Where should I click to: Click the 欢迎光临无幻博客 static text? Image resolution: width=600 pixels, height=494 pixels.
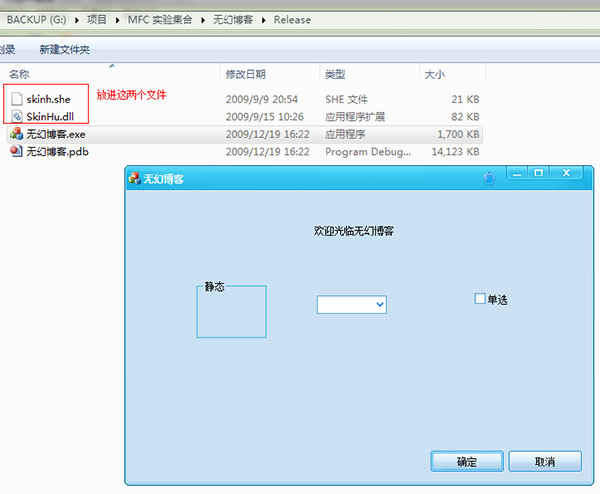tap(354, 231)
